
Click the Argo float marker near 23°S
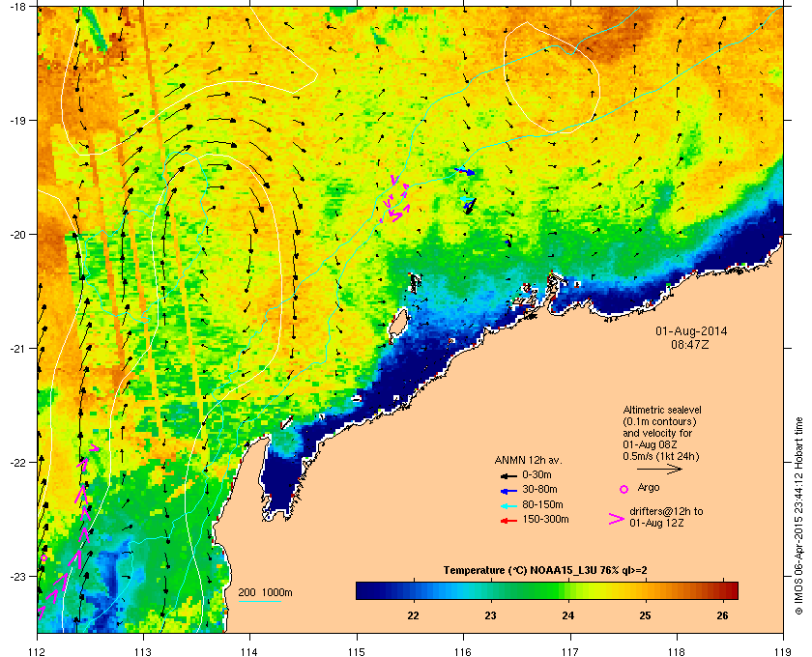click(x=44, y=557)
